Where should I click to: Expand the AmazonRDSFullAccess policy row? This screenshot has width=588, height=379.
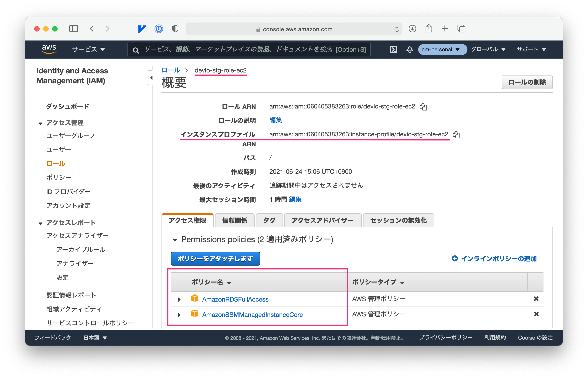pos(179,300)
